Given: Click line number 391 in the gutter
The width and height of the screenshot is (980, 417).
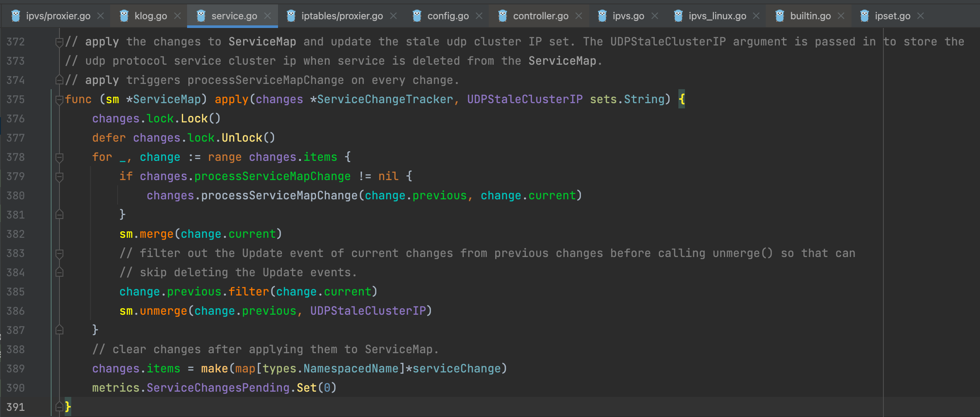Looking at the screenshot, I should pos(16,407).
